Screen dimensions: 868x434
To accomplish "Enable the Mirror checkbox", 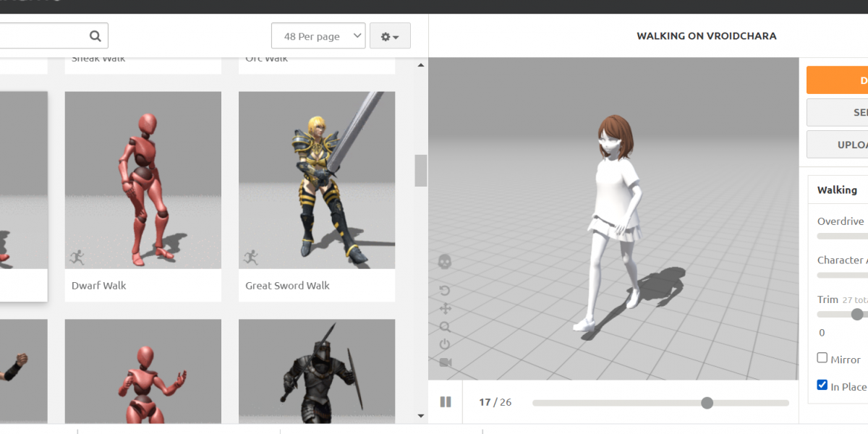I will [822, 358].
